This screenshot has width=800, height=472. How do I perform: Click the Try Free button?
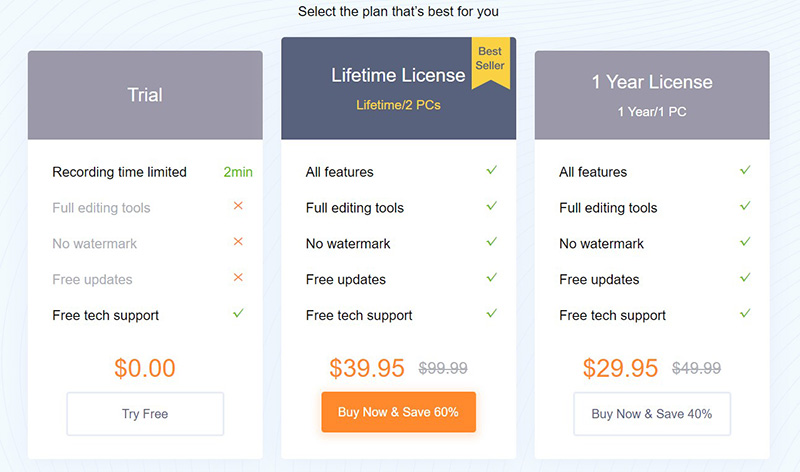pos(145,414)
